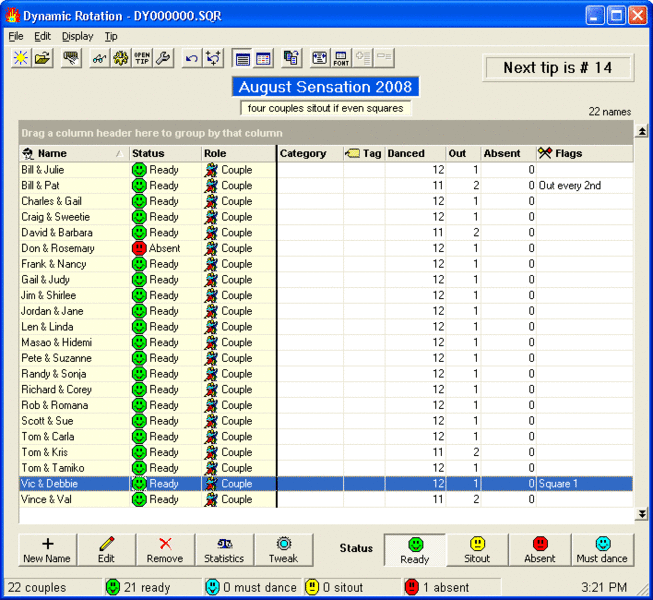Screen dimensions: 653x600
Task: Click the Open Tip toolbar icon
Action: pyautogui.click(x=142, y=59)
